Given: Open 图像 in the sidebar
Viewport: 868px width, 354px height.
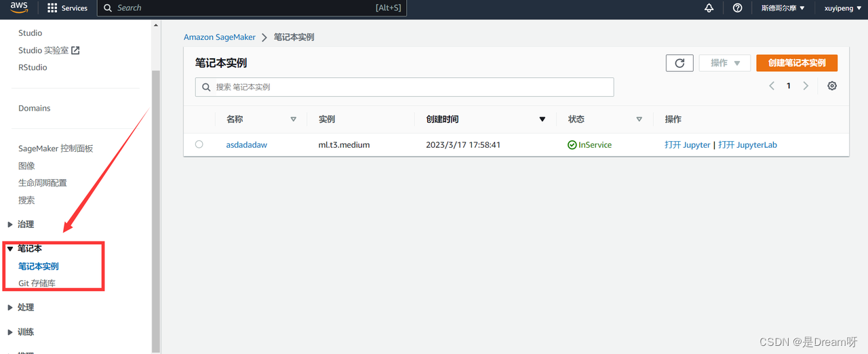Looking at the screenshot, I should pyautogui.click(x=26, y=166).
